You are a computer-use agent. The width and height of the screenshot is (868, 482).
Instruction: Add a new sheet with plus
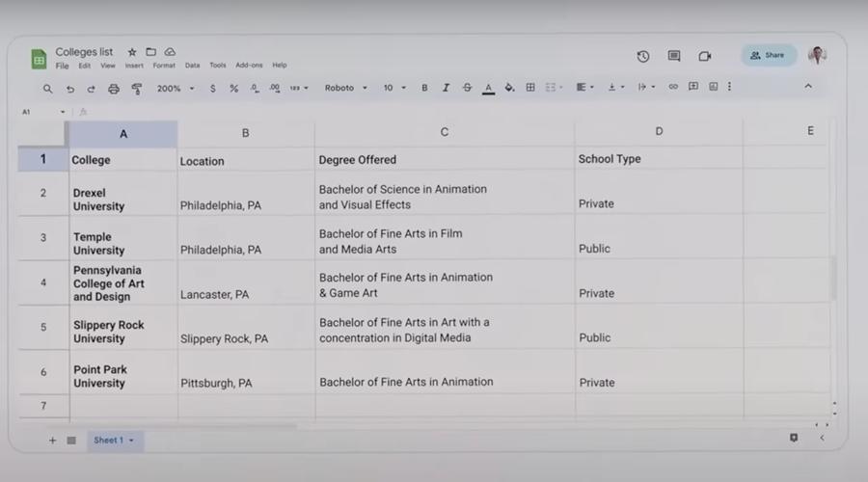pos(53,441)
